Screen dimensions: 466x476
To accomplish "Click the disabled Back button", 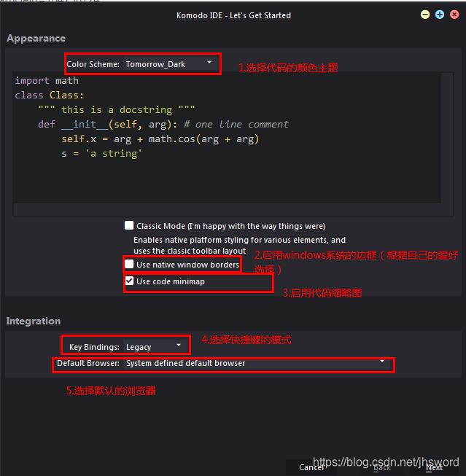I will pyautogui.click(x=382, y=467).
